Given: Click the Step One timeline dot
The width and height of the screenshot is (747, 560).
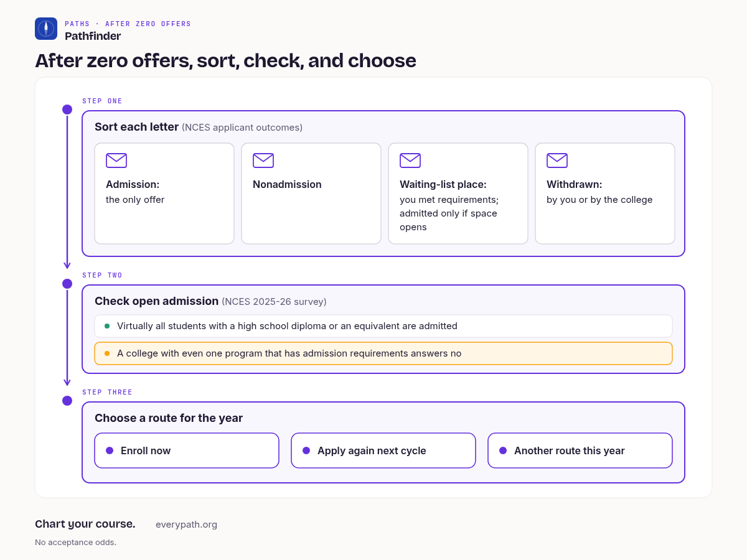Looking at the screenshot, I should 67,110.
